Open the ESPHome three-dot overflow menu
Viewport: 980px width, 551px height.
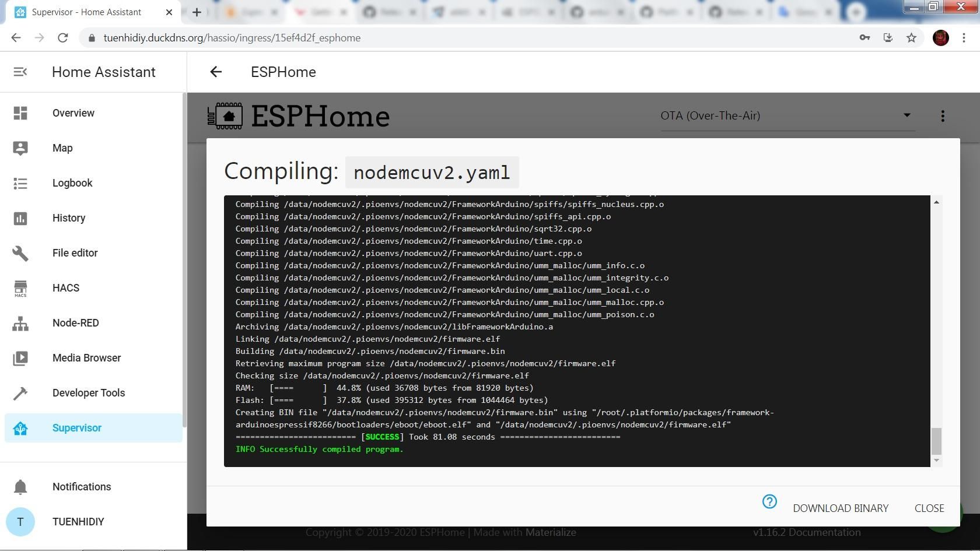tap(943, 115)
